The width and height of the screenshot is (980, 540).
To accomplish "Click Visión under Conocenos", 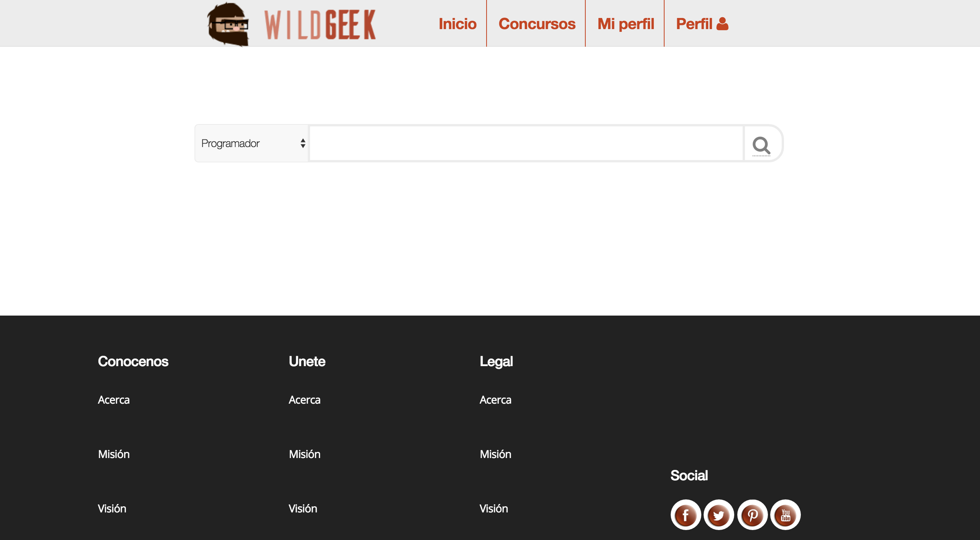I will (x=112, y=509).
